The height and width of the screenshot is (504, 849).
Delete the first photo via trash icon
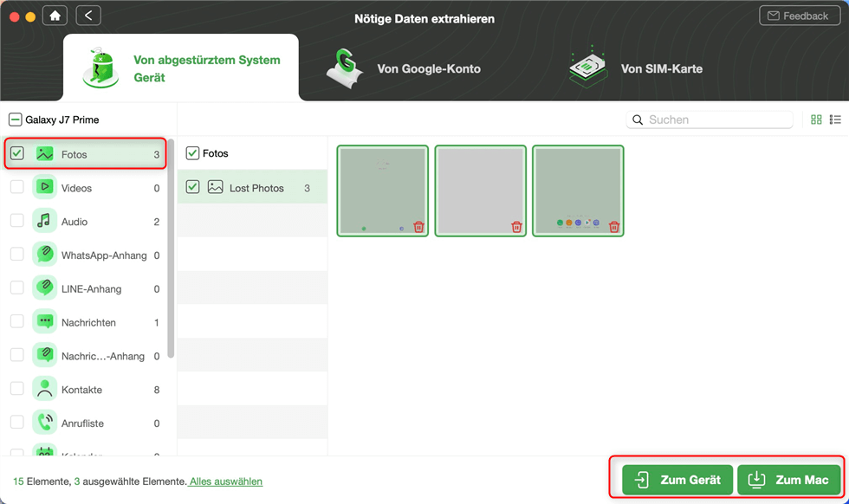(418, 227)
